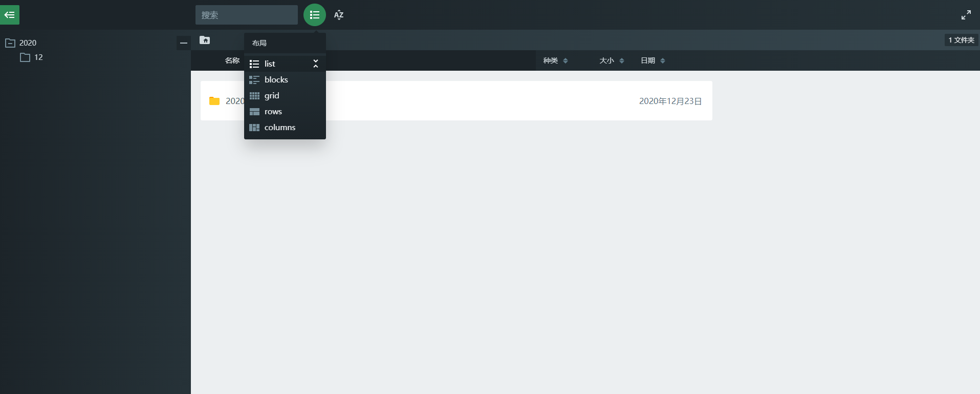Click in the 搜索 search field
Image resolution: width=980 pixels, height=394 pixels.
[246, 15]
